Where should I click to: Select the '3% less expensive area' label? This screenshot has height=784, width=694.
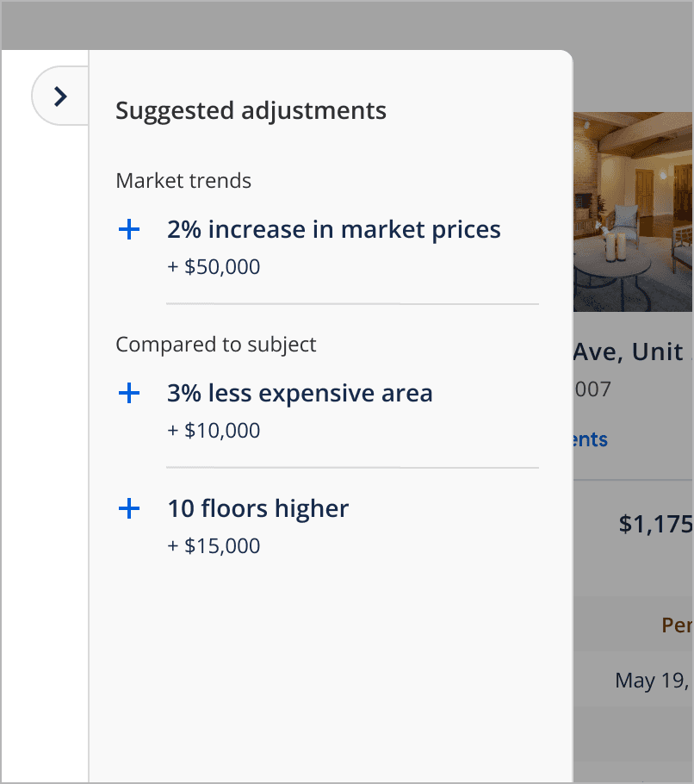coord(300,394)
